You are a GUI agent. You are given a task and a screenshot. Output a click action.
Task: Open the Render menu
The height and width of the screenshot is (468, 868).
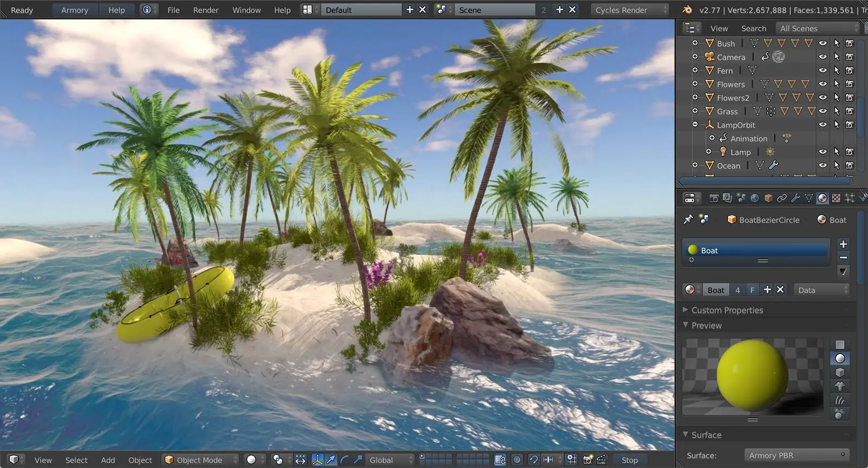(206, 10)
